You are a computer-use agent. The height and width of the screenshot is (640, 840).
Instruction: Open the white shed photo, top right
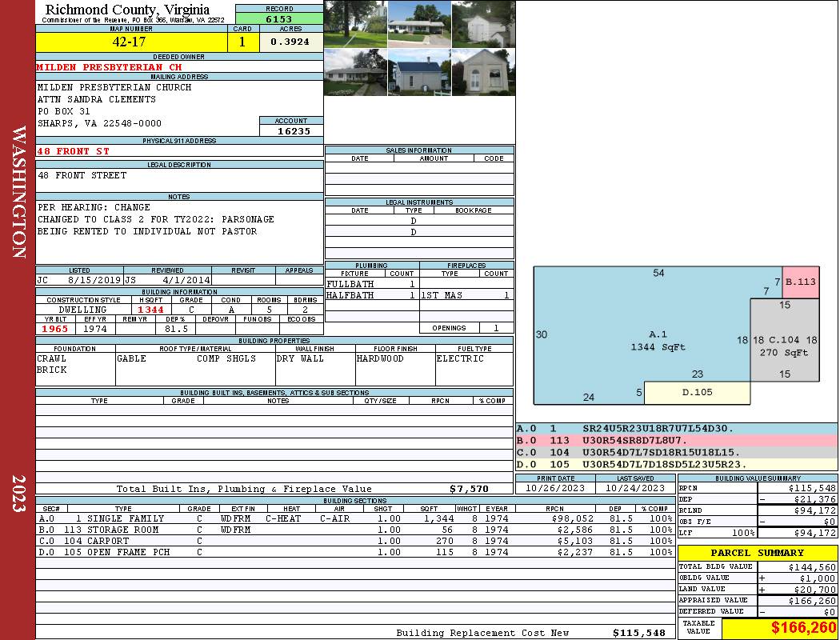pyautogui.click(x=483, y=23)
